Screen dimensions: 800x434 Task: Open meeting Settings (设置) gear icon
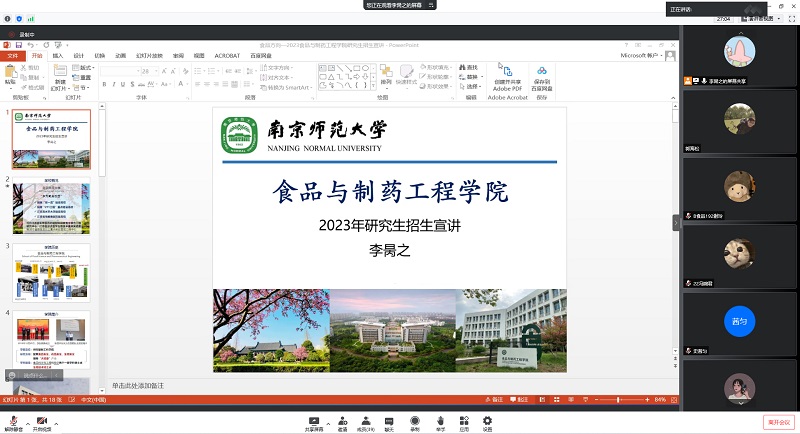(487, 419)
